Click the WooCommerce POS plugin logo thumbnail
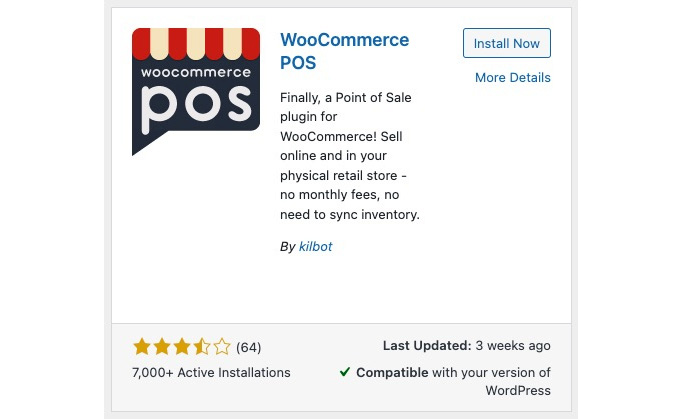Image resolution: width=683 pixels, height=419 pixels. (196, 91)
